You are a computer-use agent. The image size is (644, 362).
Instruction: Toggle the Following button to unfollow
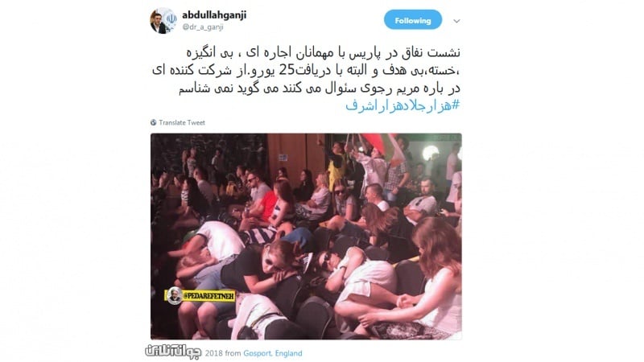pos(413,20)
